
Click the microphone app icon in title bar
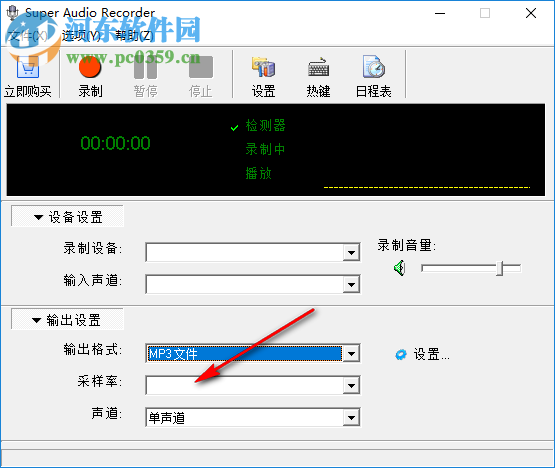click(x=13, y=13)
